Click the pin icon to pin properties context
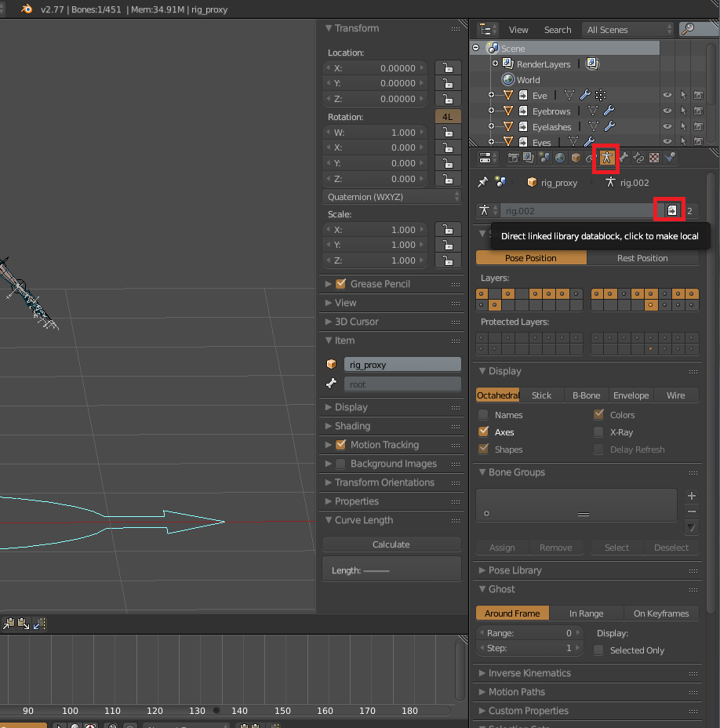 tap(483, 182)
